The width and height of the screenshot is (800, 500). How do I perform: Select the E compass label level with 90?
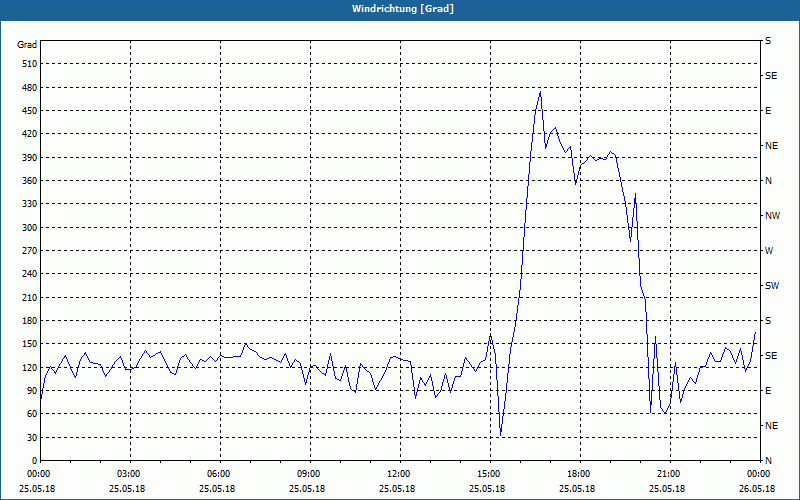coord(768,391)
